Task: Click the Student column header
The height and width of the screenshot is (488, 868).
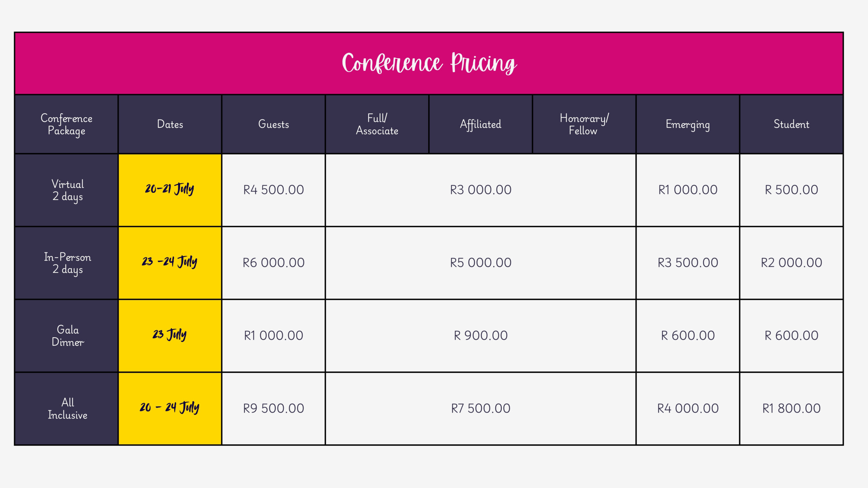Action: 791,124
